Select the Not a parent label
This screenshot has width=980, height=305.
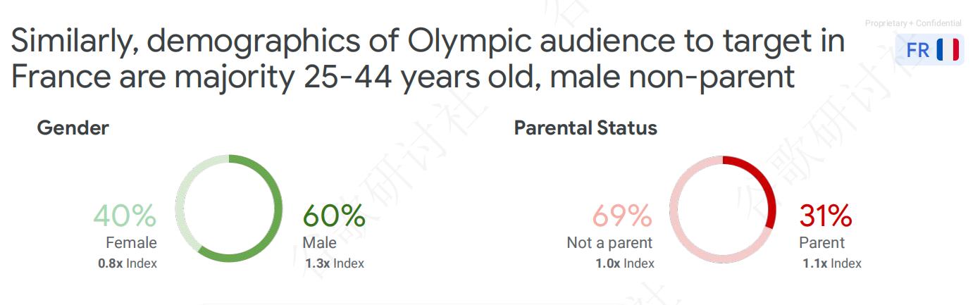point(609,243)
